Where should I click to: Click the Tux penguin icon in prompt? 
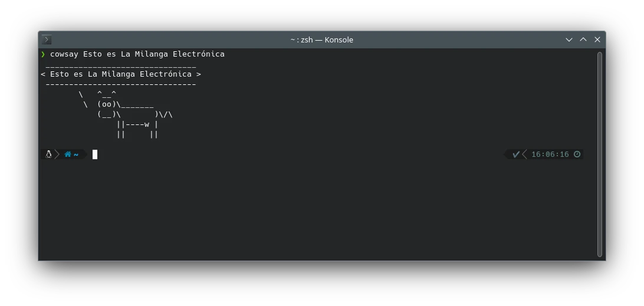click(49, 154)
